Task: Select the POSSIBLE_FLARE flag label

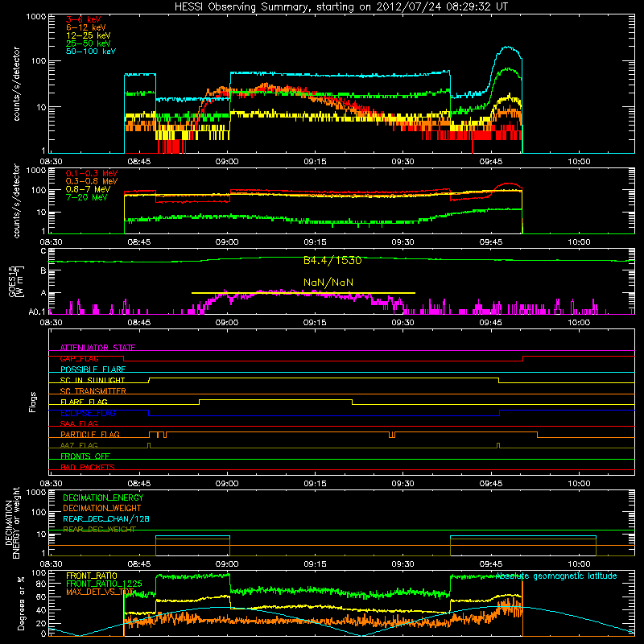Action: 93,369
